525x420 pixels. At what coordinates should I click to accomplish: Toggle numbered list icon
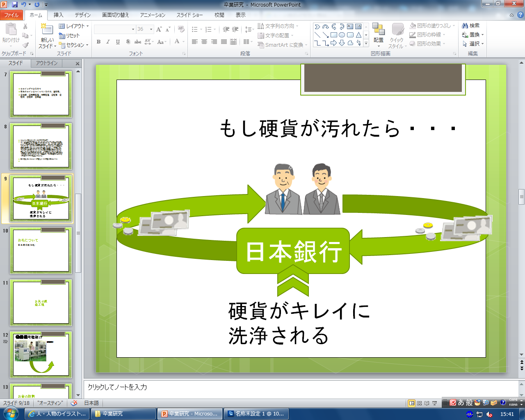tap(209, 30)
